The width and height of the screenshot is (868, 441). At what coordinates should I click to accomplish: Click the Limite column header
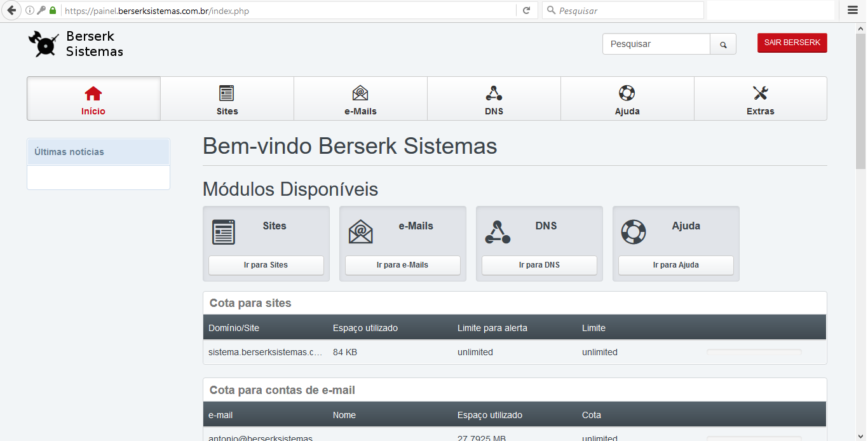pyautogui.click(x=593, y=328)
